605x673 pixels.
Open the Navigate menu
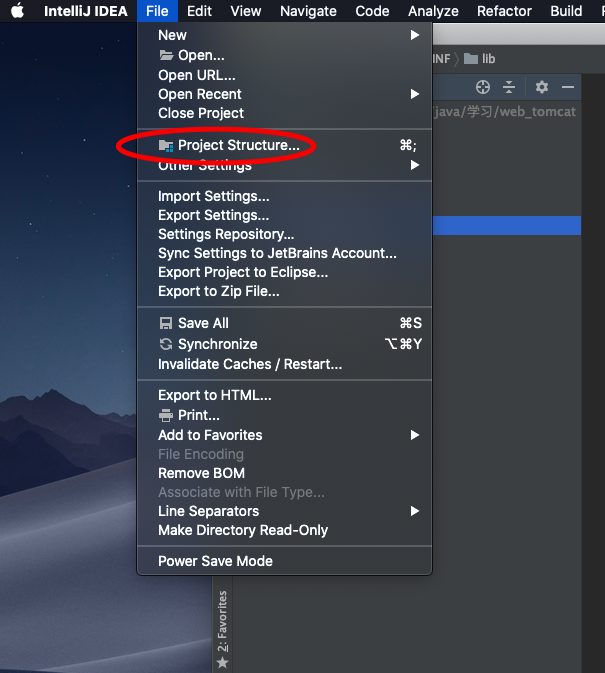308,11
